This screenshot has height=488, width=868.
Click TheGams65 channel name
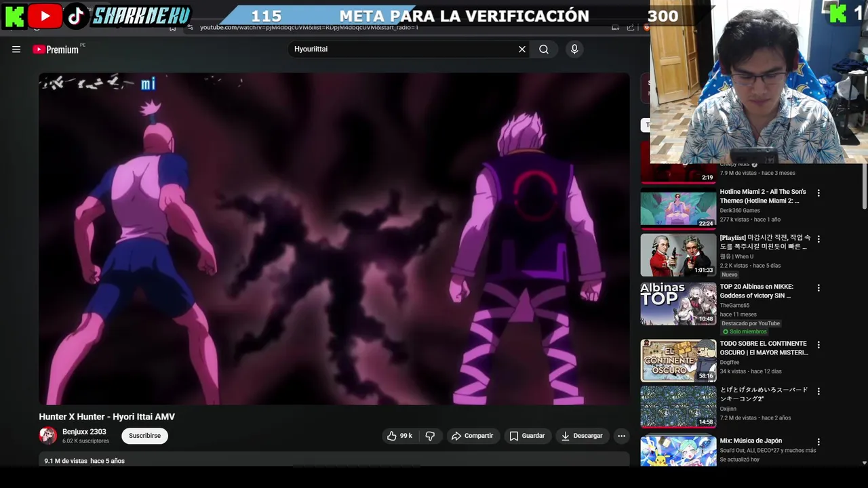(x=735, y=306)
